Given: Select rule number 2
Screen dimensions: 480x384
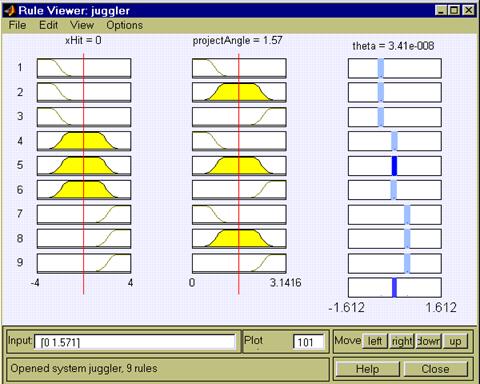Looking at the screenshot, I should [20, 92].
